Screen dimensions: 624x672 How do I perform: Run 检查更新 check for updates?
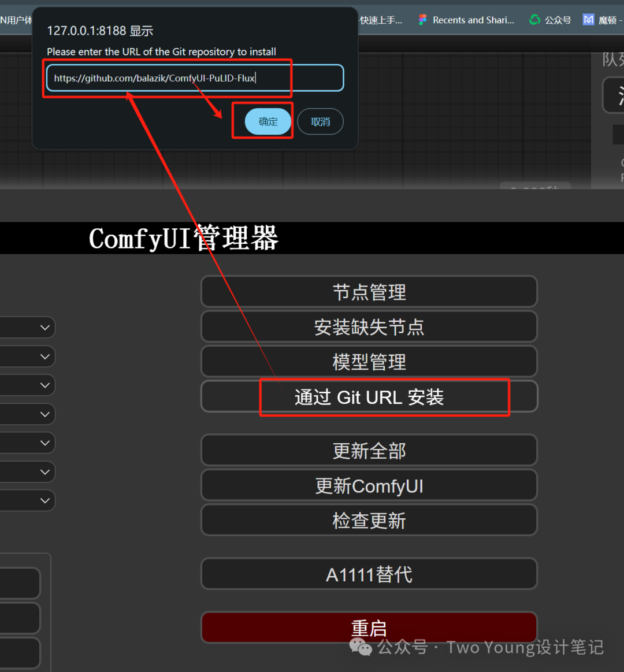tap(369, 520)
